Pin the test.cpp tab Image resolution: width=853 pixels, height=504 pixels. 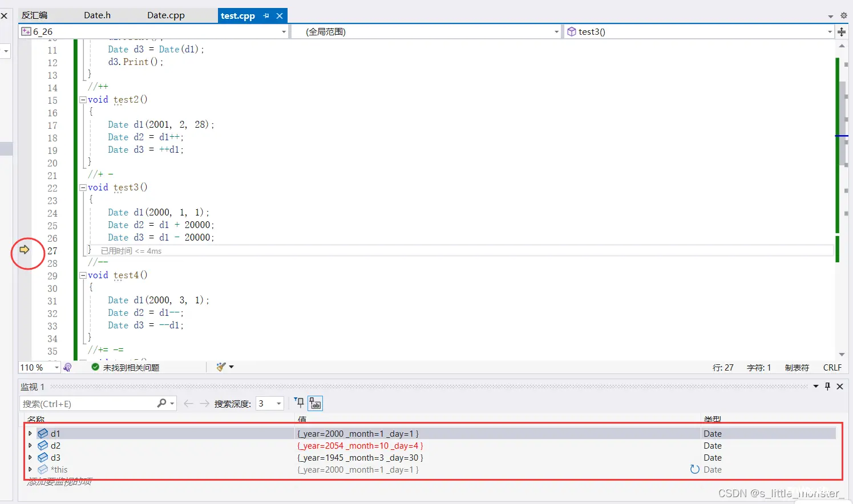(266, 16)
